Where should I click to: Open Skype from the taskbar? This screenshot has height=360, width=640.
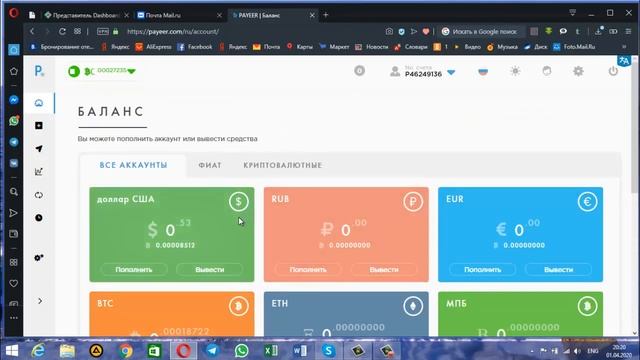328,351
